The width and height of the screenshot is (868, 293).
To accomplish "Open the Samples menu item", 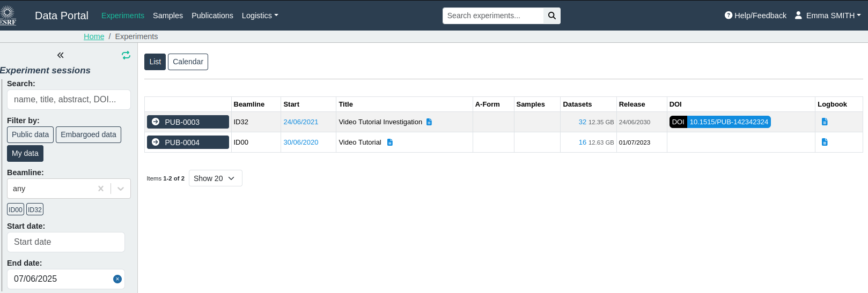I will (x=168, y=16).
